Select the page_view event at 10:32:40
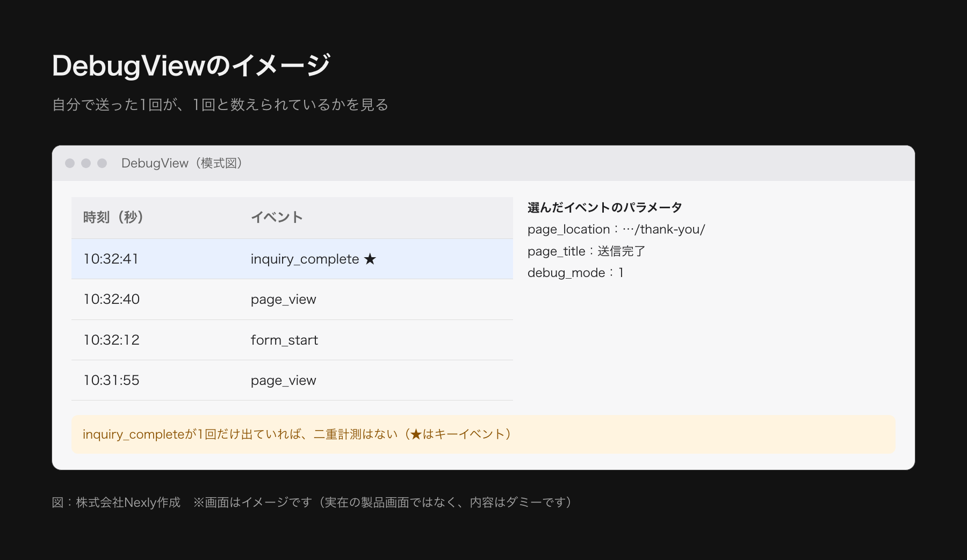967x560 pixels. pos(292,299)
